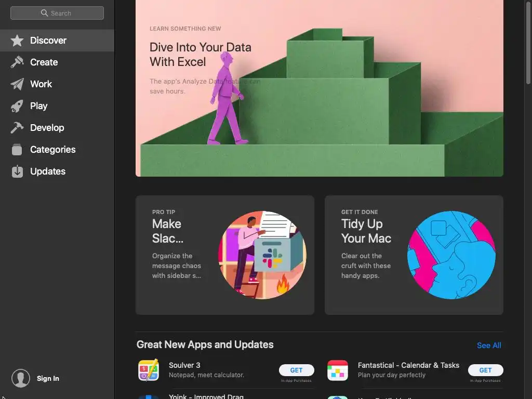Image resolution: width=532 pixels, height=399 pixels.
Task: Open the Dive Into Your Data banner
Action: [320, 88]
